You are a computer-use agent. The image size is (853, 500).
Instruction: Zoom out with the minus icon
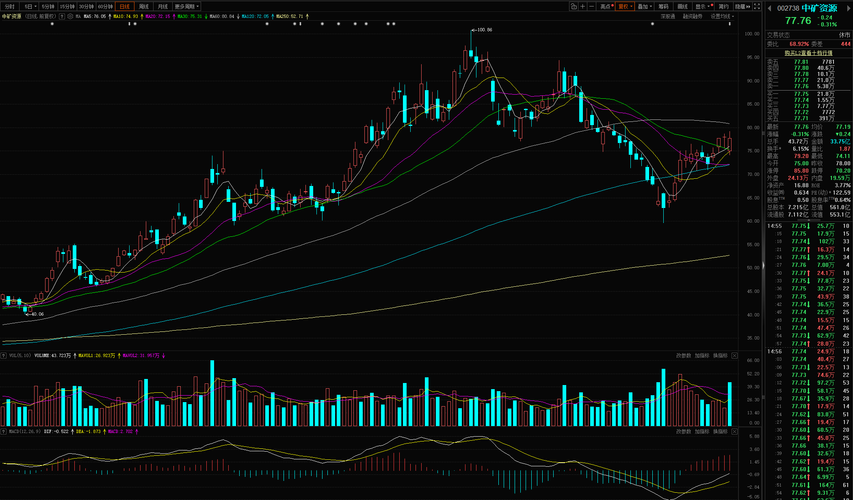tap(592, 7)
